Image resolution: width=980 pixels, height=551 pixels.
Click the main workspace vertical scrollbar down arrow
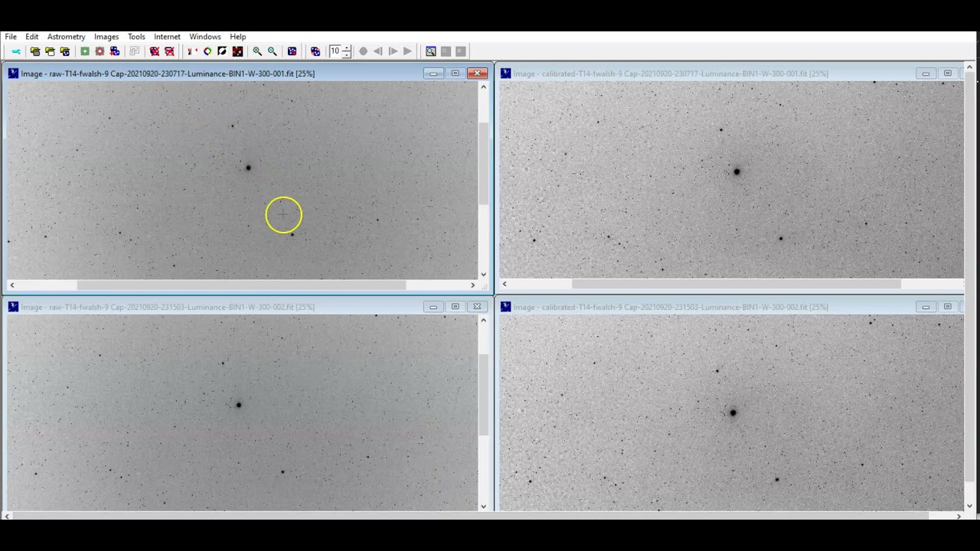[x=969, y=505]
